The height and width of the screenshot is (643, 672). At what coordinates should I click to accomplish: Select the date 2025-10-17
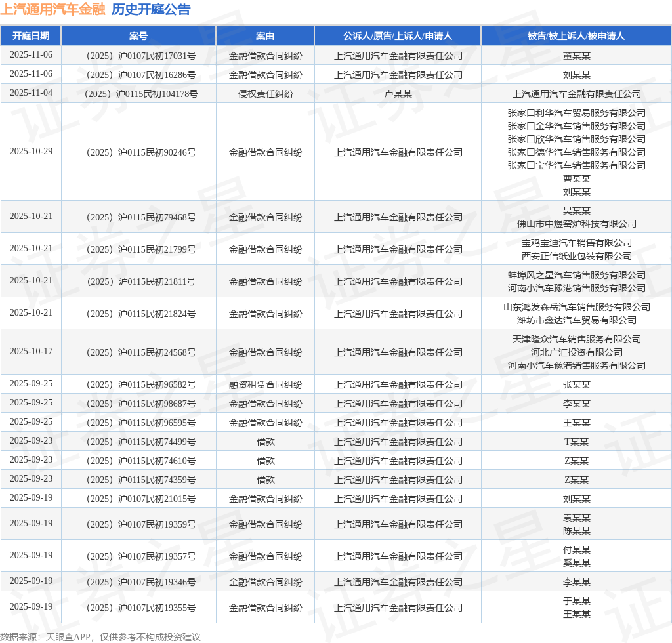[31, 351]
